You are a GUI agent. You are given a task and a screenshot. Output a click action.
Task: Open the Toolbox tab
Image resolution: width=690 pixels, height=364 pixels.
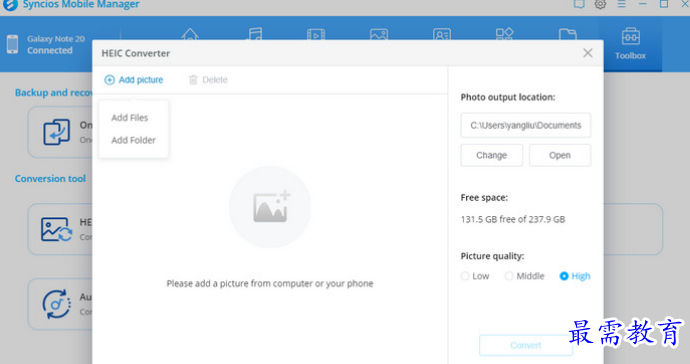630,43
